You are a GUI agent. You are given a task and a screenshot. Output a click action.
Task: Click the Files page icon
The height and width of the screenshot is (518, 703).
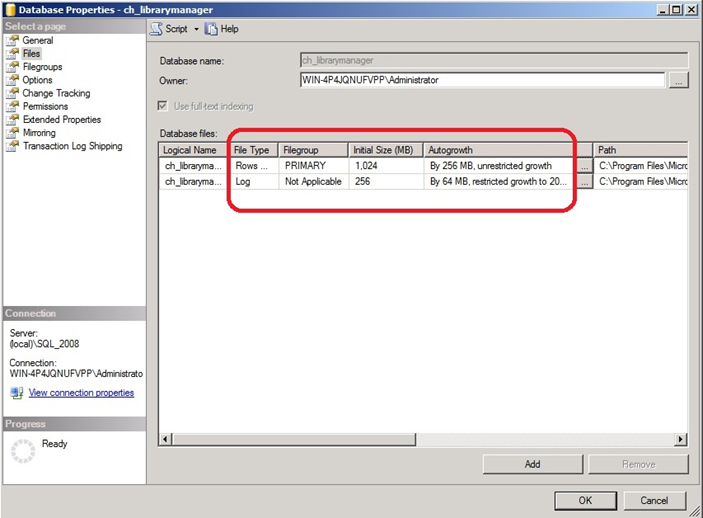click(13, 54)
